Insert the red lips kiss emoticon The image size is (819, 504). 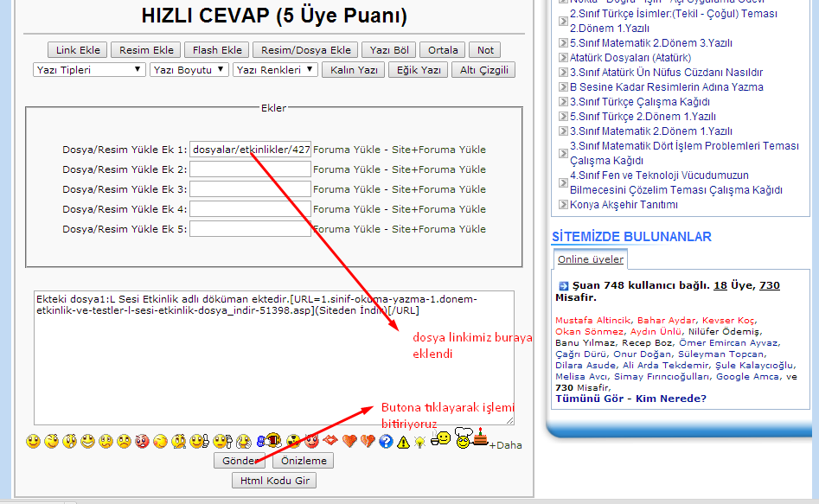click(330, 441)
